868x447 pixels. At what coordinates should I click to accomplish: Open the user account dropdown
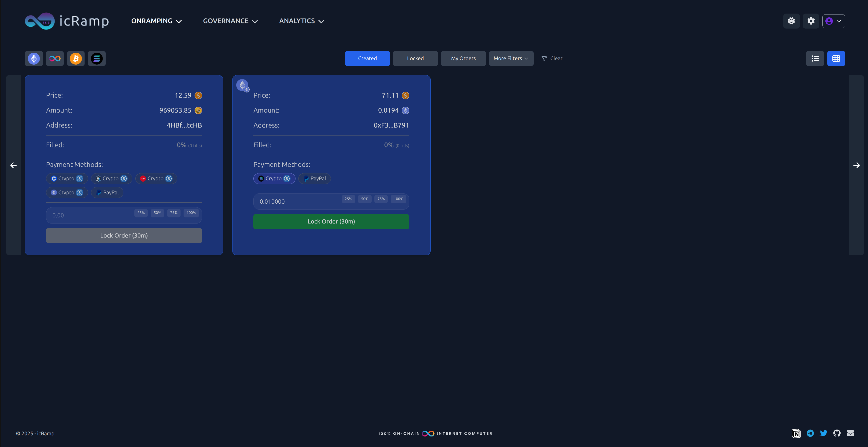pyautogui.click(x=834, y=21)
